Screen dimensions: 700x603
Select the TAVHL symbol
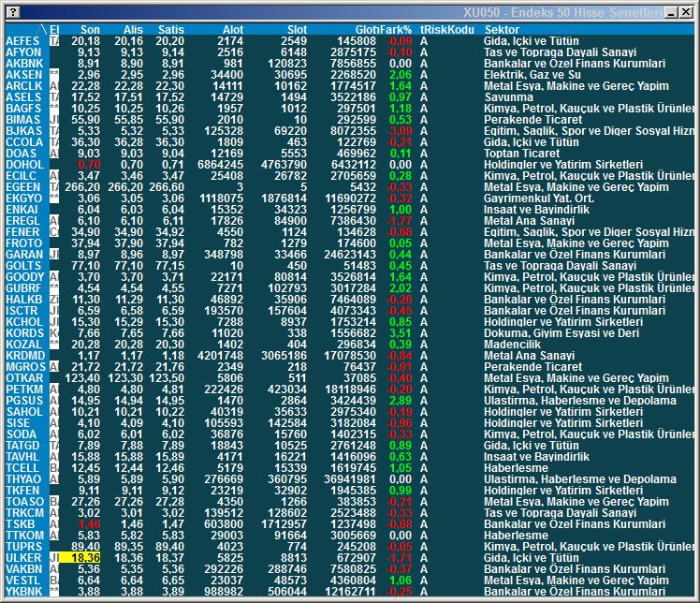22,457
